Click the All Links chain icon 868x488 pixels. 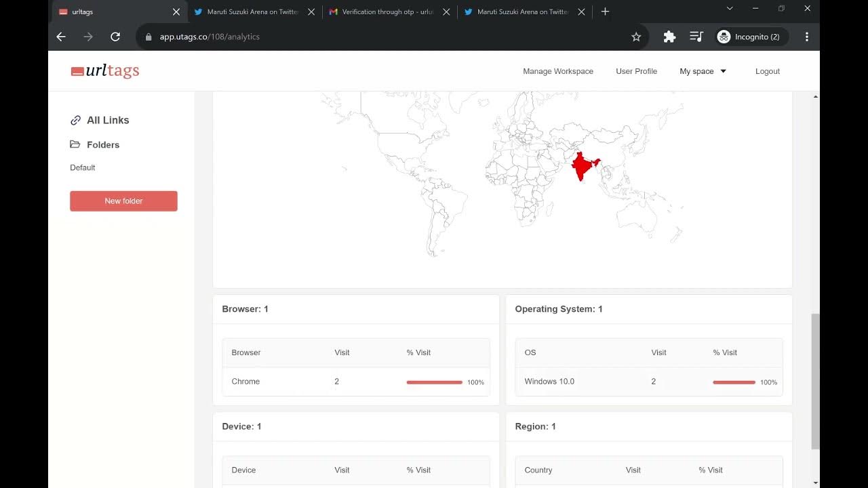75,121
